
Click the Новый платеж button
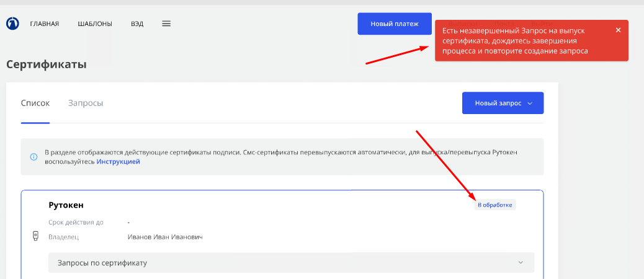tap(395, 24)
